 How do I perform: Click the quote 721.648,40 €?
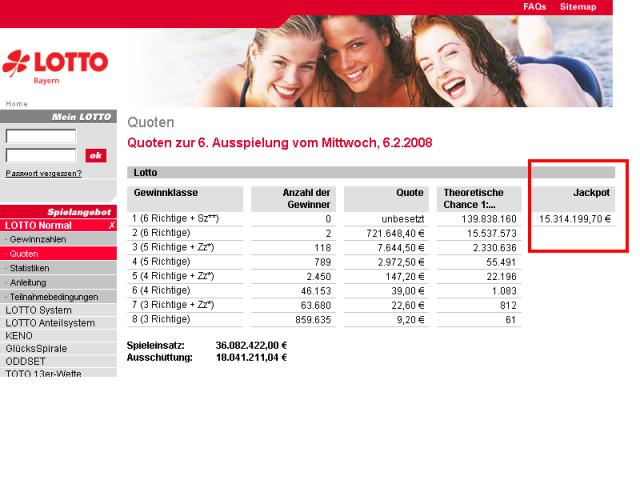click(395, 233)
